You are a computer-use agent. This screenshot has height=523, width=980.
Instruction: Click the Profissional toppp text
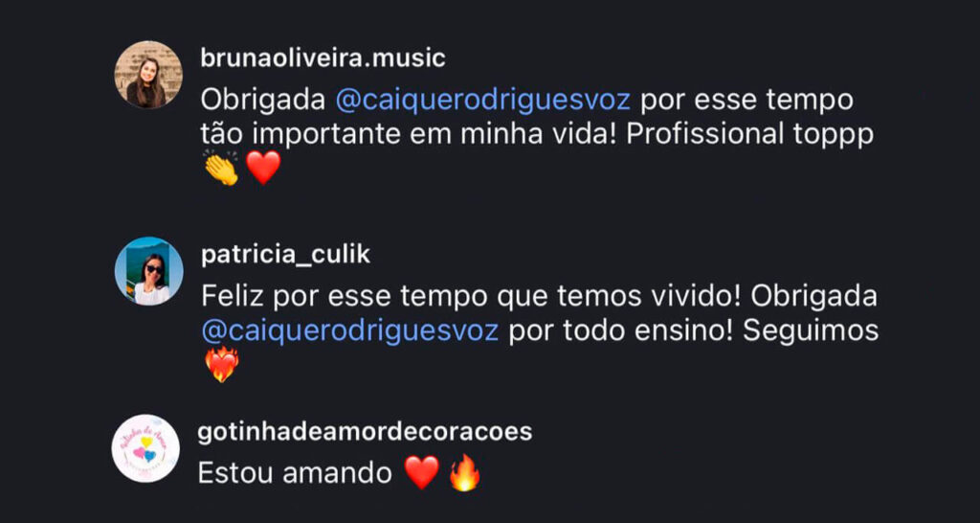[749, 134]
